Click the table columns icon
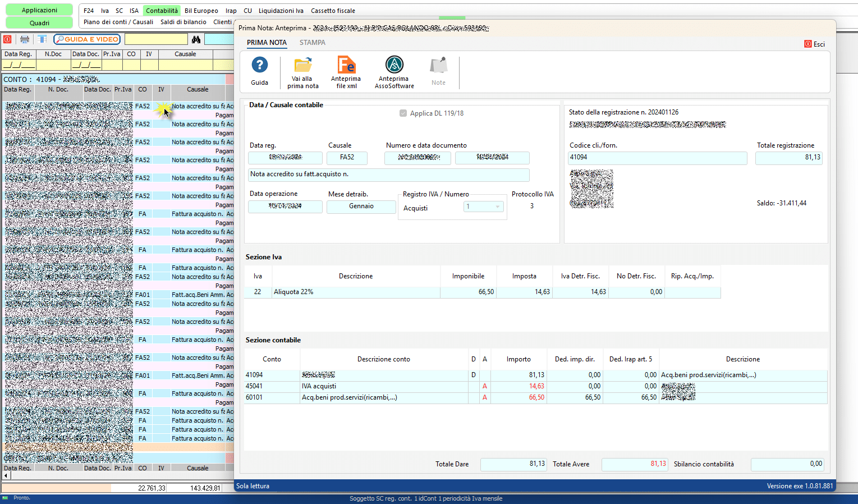858x504 pixels. (42, 39)
